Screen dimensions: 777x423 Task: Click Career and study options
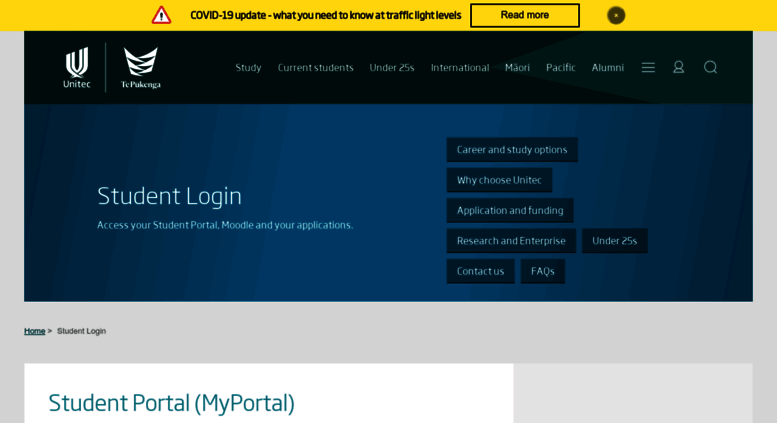tap(512, 150)
